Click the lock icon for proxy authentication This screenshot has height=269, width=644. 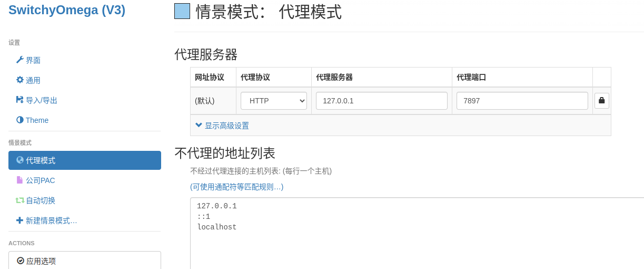coord(602,100)
